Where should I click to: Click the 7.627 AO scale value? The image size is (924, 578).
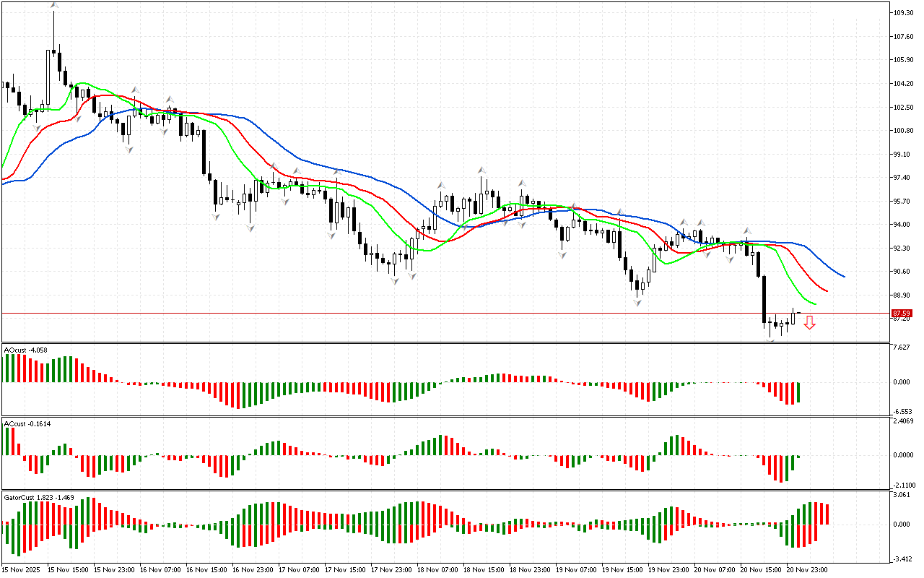tap(902, 348)
